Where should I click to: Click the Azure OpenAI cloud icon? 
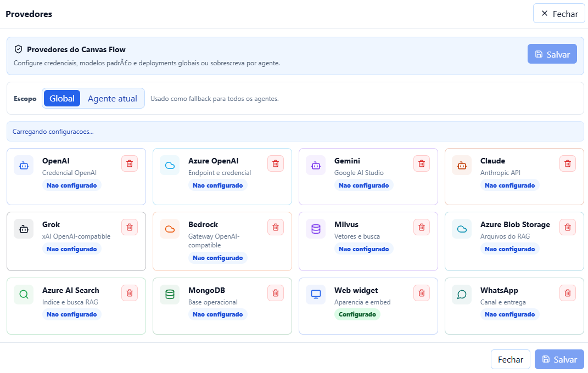tap(170, 166)
